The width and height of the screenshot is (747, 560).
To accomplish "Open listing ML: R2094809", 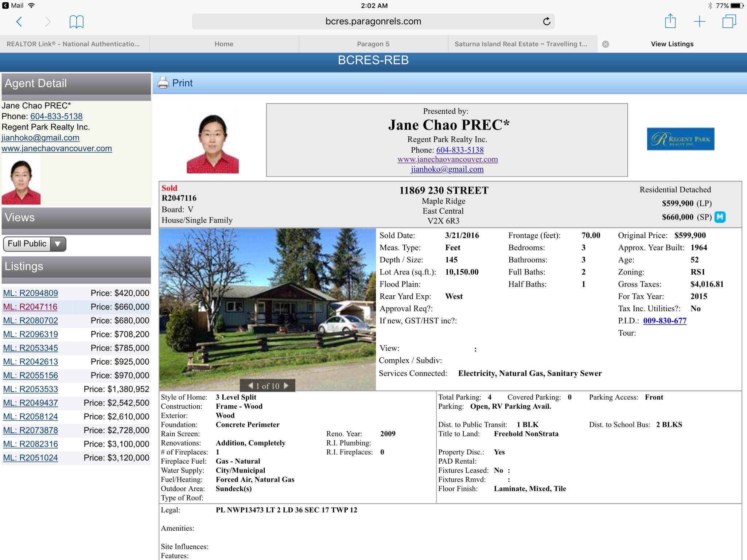I will pyautogui.click(x=31, y=293).
